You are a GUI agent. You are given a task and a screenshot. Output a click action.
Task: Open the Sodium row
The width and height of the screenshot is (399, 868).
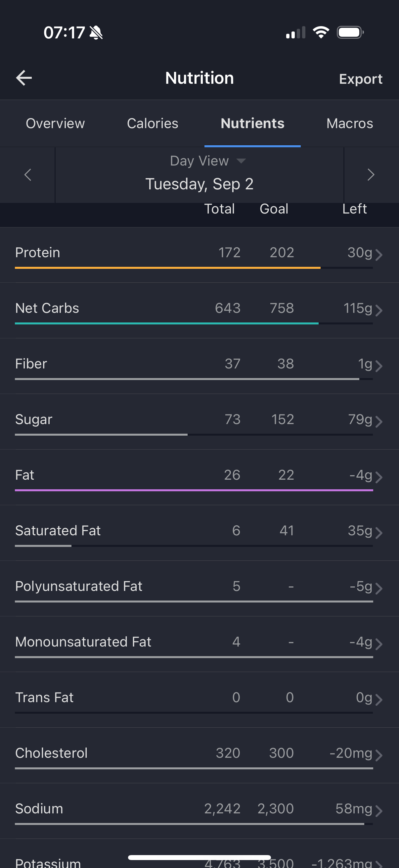click(199, 811)
